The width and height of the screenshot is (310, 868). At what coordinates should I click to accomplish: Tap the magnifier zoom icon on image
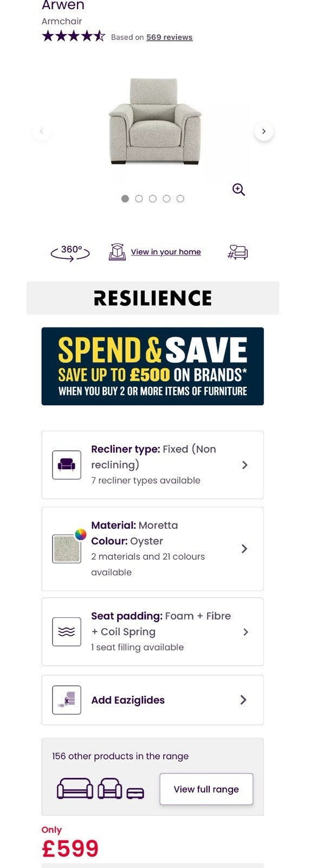(x=239, y=189)
